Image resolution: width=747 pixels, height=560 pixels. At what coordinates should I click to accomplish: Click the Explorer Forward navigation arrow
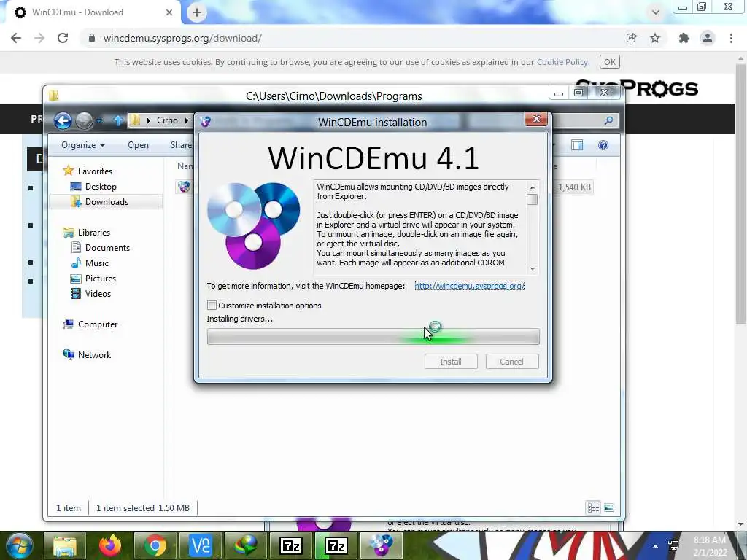(85, 120)
